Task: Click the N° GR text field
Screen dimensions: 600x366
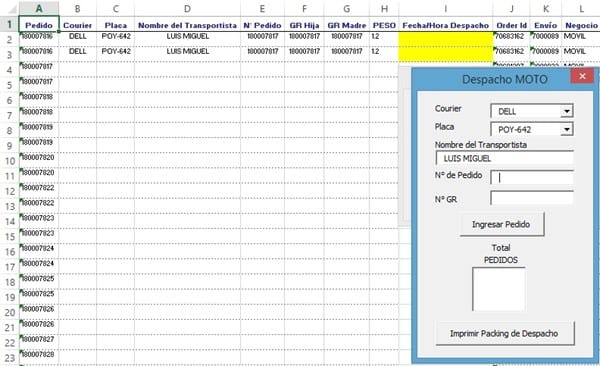Action: click(x=532, y=198)
